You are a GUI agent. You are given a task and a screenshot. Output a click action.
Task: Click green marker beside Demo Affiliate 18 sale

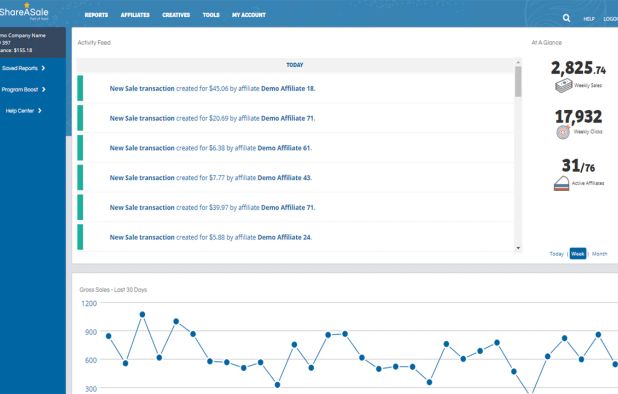pos(80,88)
